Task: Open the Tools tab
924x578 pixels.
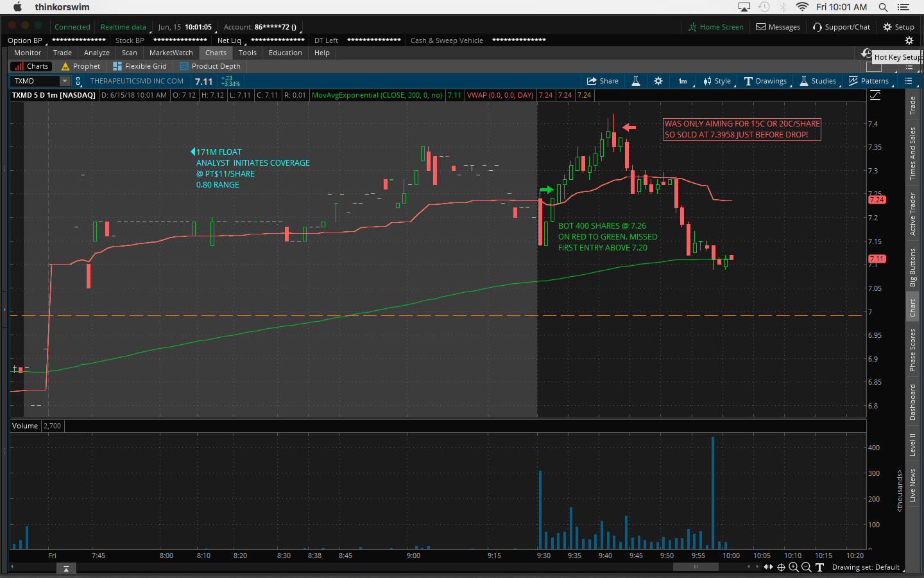Action: pos(248,53)
